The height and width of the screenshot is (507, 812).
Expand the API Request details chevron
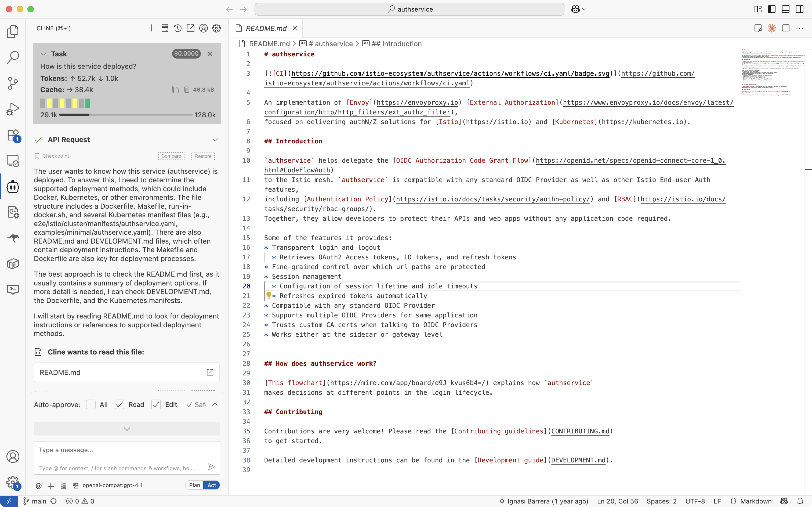pos(215,139)
